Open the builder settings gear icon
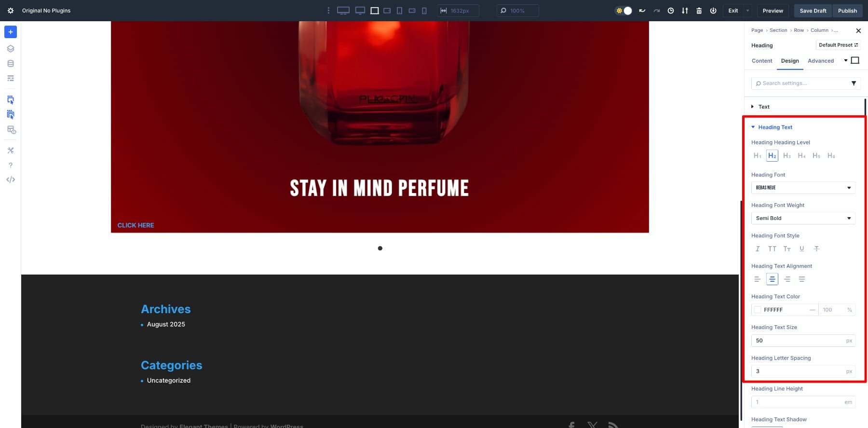868x428 pixels. point(11,11)
